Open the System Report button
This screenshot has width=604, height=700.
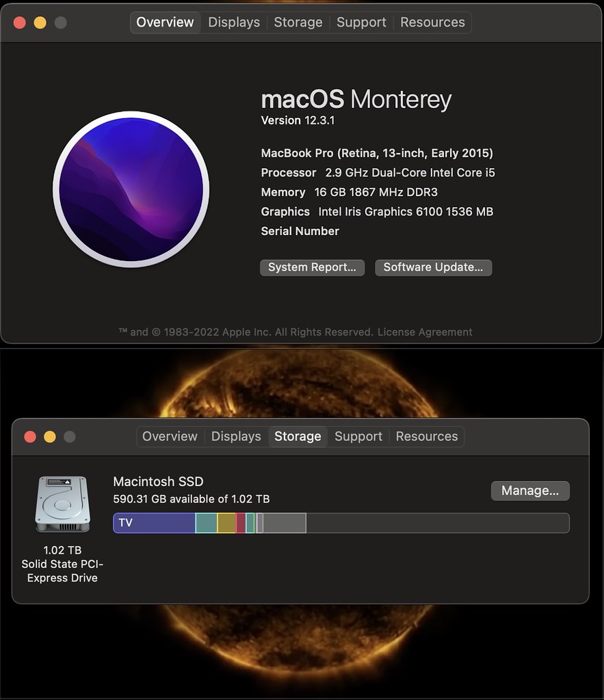(x=313, y=267)
